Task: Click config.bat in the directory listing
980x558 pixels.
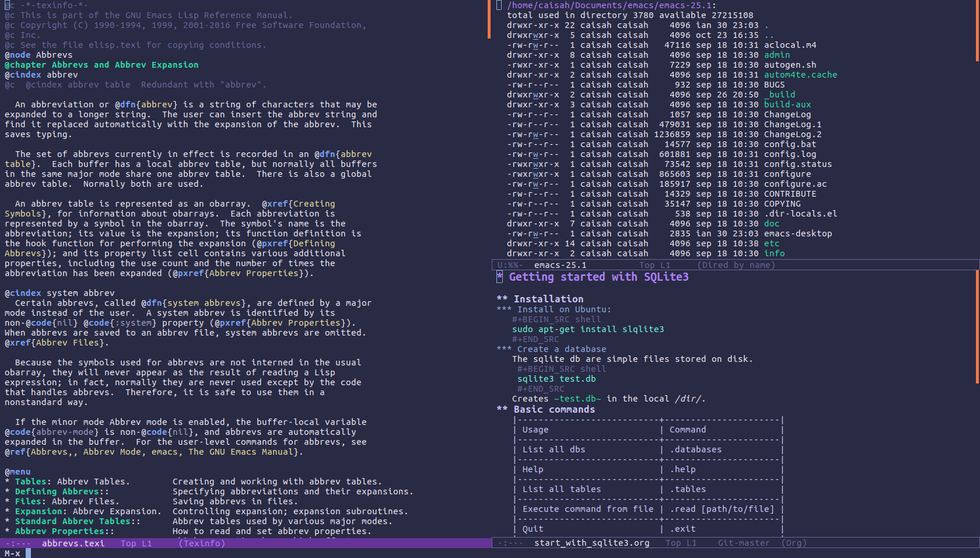Action: [790, 144]
